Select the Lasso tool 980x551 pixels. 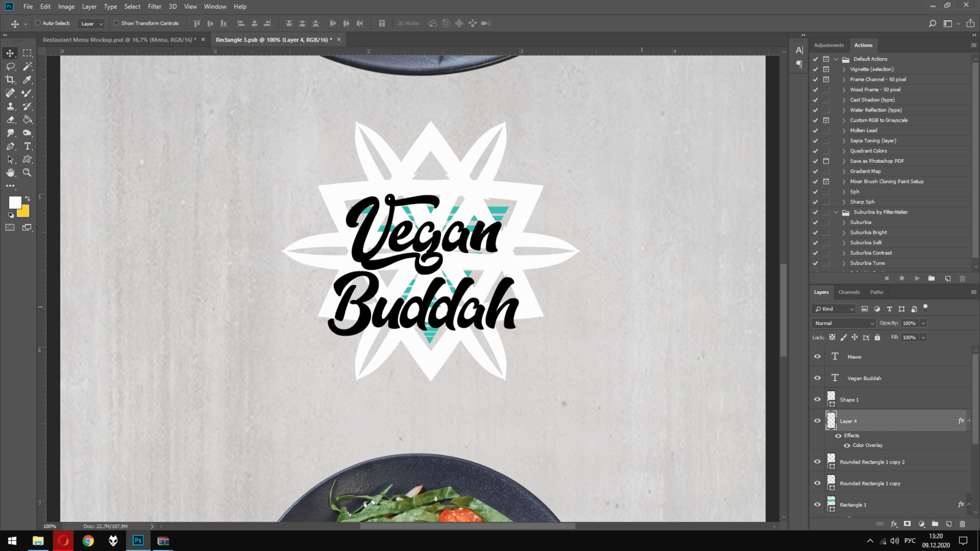10,67
